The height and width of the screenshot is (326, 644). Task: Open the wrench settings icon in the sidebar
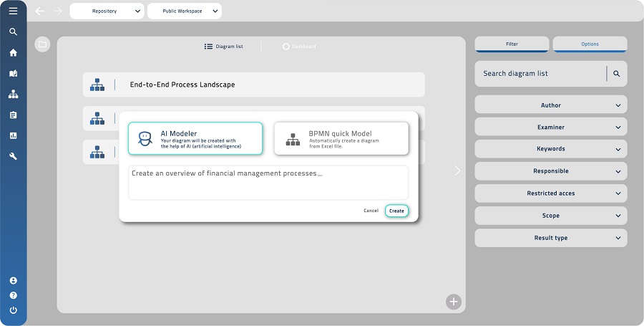click(13, 156)
